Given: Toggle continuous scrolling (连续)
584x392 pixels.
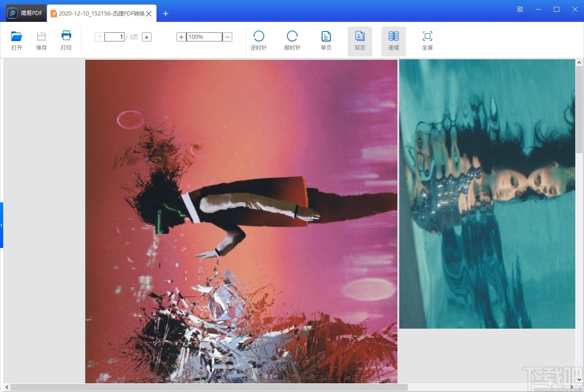Looking at the screenshot, I should (x=394, y=41).
